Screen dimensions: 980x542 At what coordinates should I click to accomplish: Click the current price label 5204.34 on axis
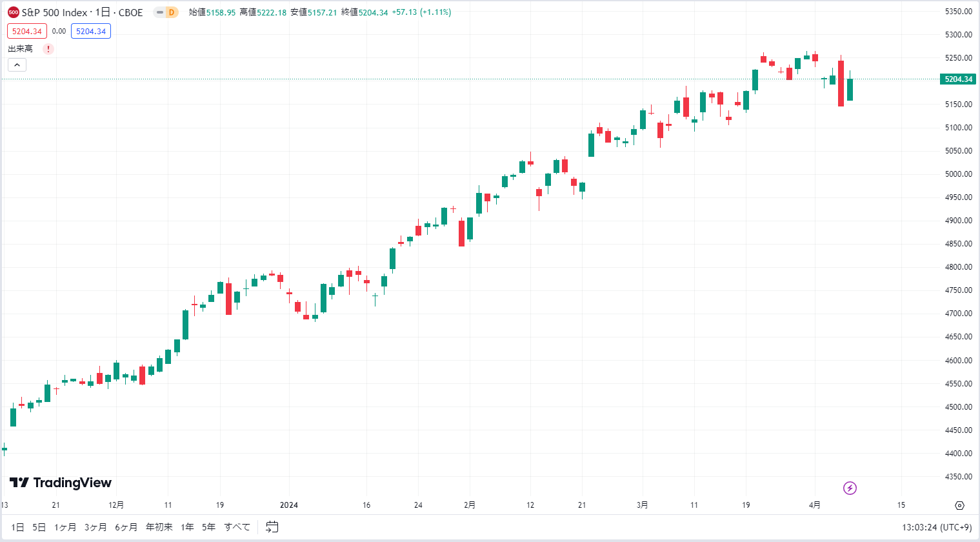tap(958, 79)
